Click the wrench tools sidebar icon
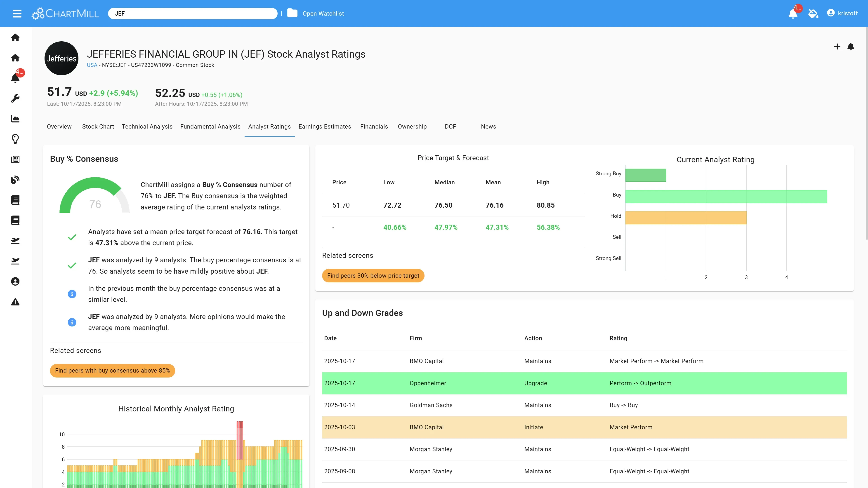This screenshot has height=488, width=868. (x=15, y=98)
